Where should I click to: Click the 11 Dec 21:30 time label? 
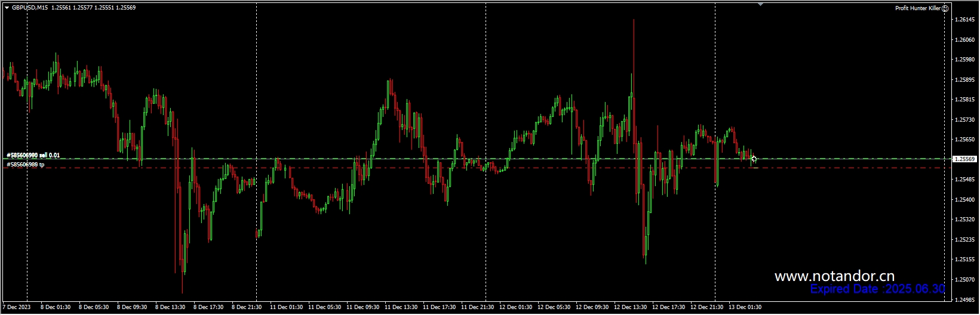pos(477,308)
